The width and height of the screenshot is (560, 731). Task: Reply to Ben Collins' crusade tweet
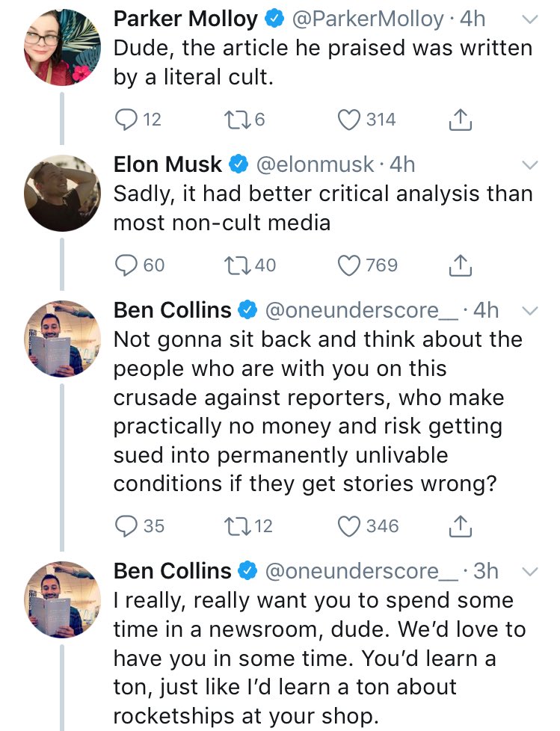[126, 525]
